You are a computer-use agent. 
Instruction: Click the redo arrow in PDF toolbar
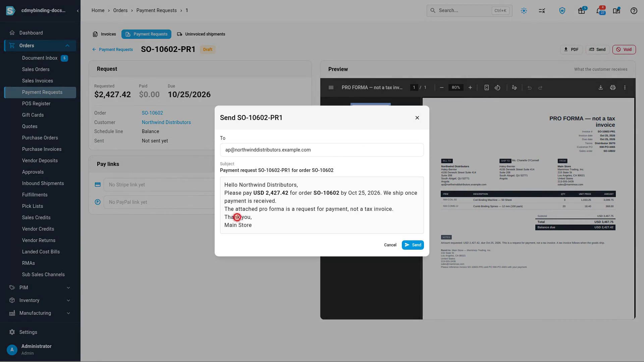(x=540, y=87)
